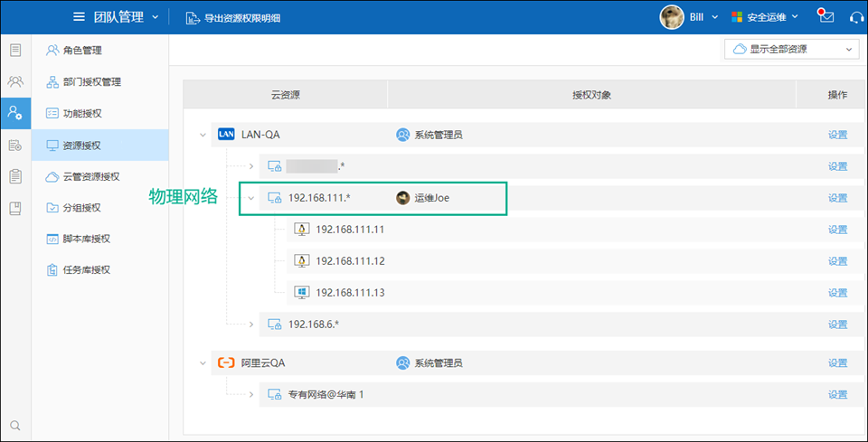This screenshot has width=868, height=442.
Task: Select the 192.168.111.11 host row
Action: pos(350,230)
